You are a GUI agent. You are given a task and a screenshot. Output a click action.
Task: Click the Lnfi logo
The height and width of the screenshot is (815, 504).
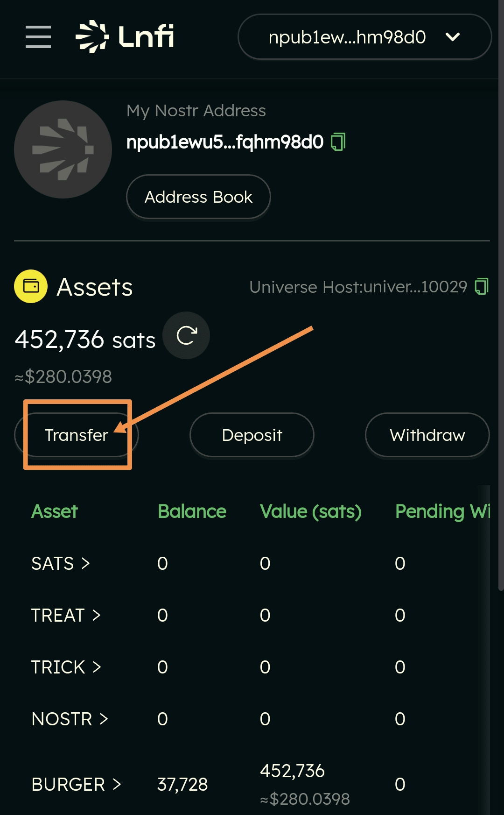click(x=125, y=36)
